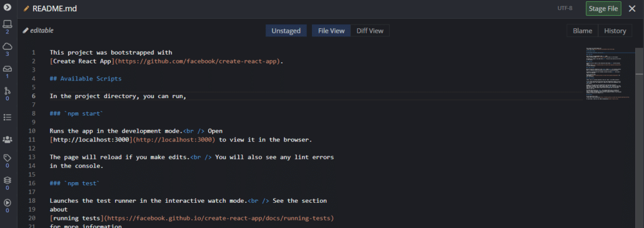
Task: Expand the left sidebar with arrow icon
Action: [x=7, y=7]
